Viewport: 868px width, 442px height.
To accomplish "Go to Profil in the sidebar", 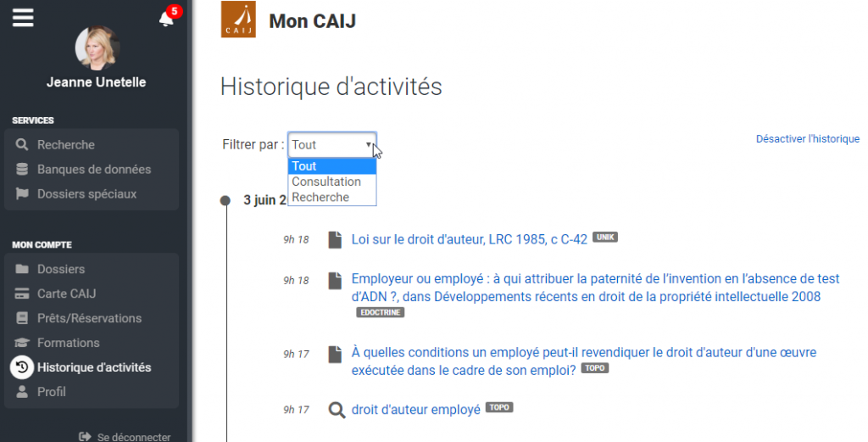I will click(52, 392).
